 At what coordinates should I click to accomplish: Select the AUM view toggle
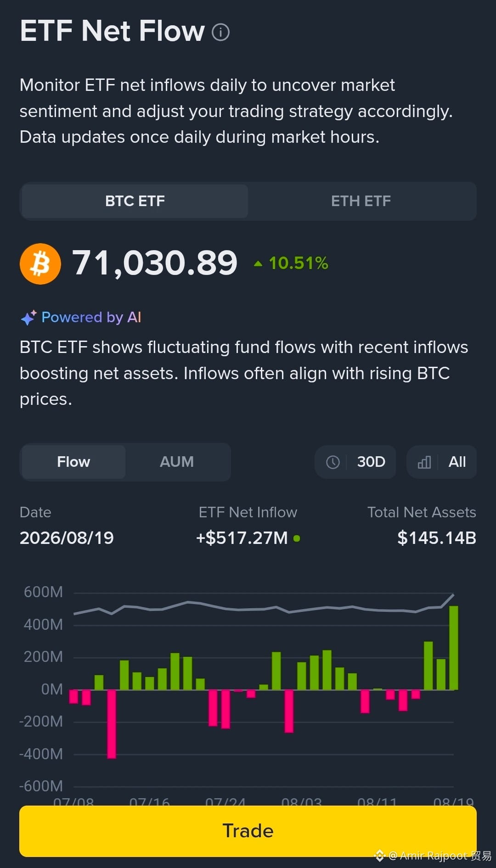(177, 462)
